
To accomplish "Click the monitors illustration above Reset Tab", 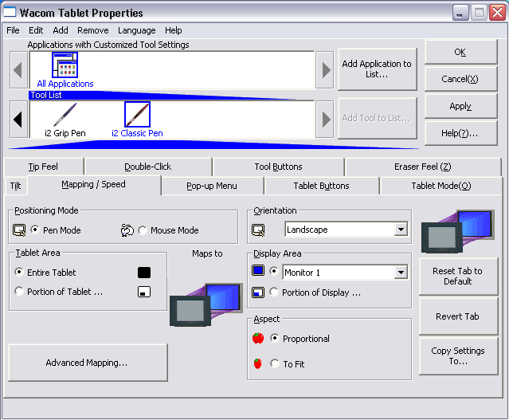I will click(x=458, y=231).
